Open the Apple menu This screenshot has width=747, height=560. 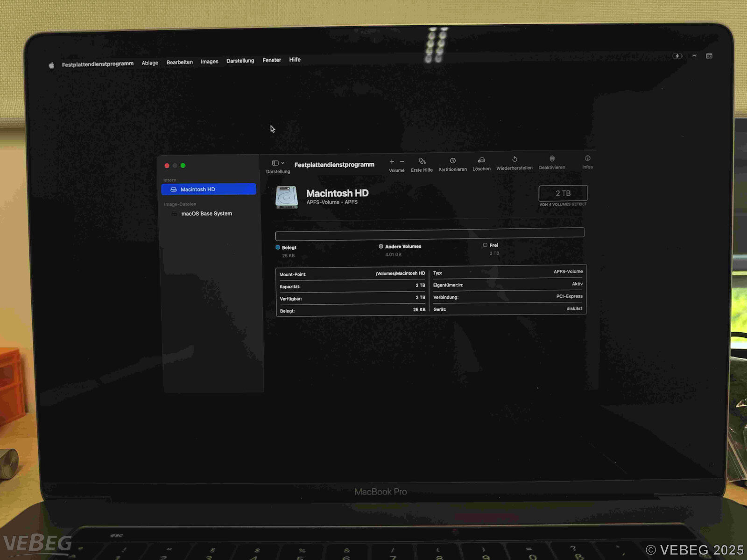(x=51, y=65)
